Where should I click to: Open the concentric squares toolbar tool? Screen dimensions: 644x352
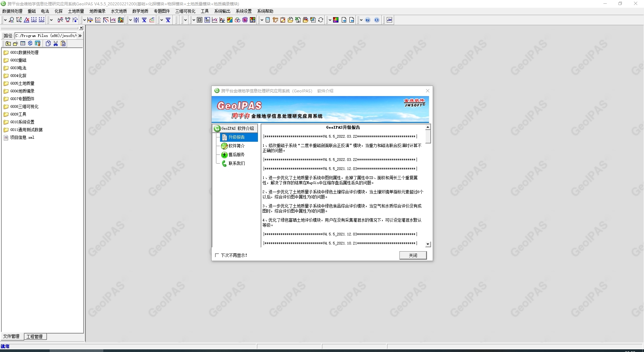[x=200, y=20]
